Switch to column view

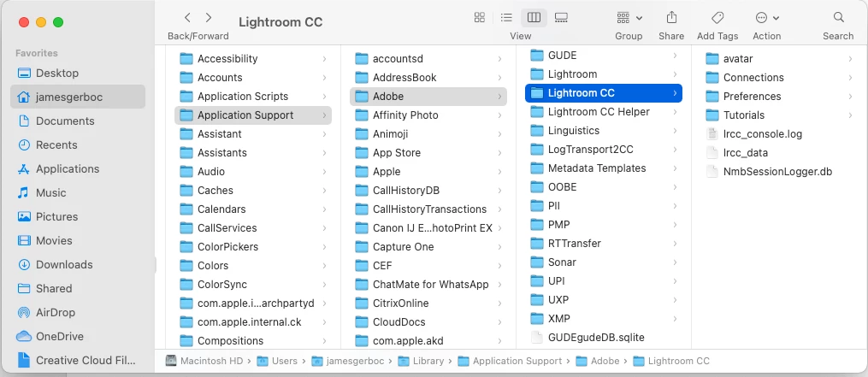click(x=534, y=17)
